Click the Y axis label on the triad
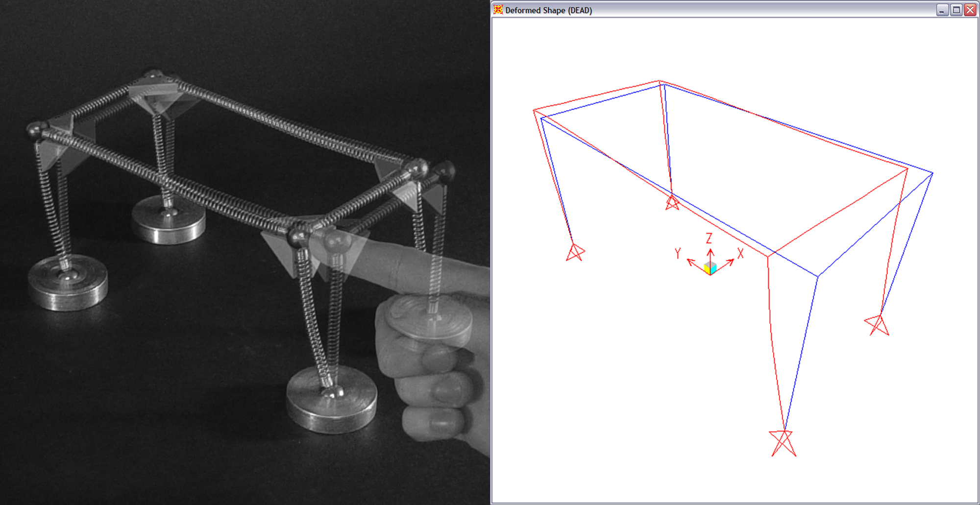 pyautogui.click(x=678, y=253)
